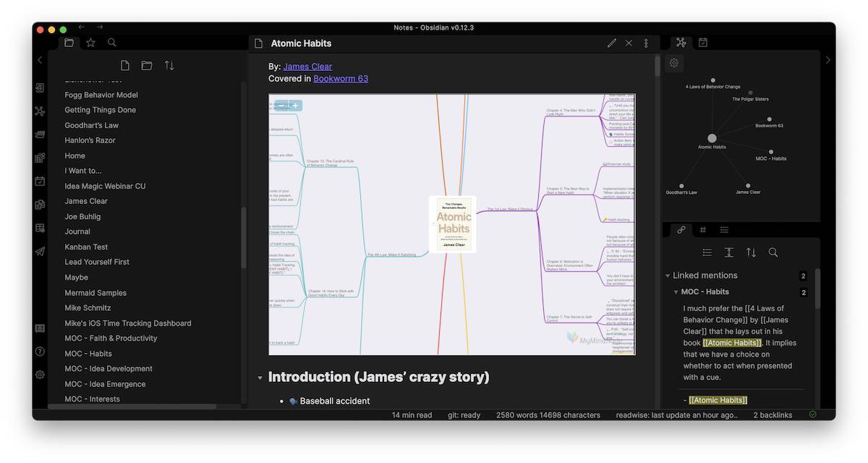The width and height of the screenshot is (868, 463).
Task: Open the calendar tab in right sidebar
Action: [703, 43]
